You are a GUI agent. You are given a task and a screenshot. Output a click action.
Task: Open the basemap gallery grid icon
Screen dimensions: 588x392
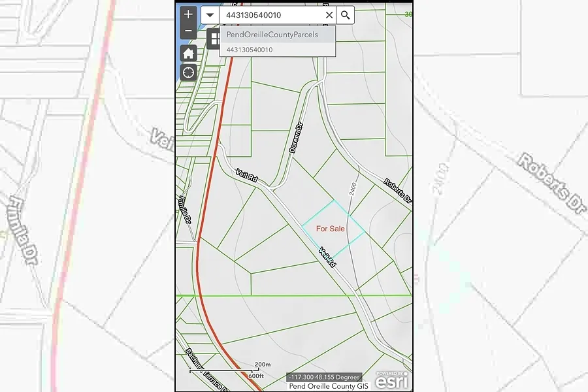(214, 39)
